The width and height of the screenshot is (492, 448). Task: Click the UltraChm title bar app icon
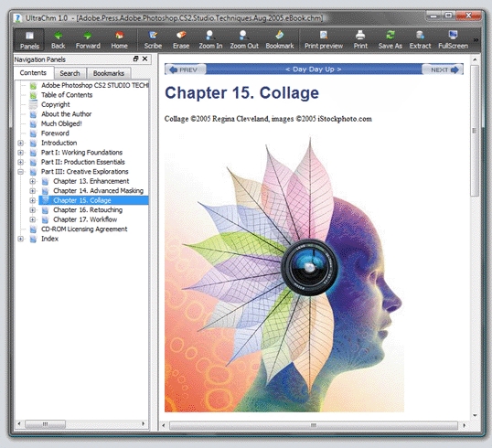click(x=18, y=18)
